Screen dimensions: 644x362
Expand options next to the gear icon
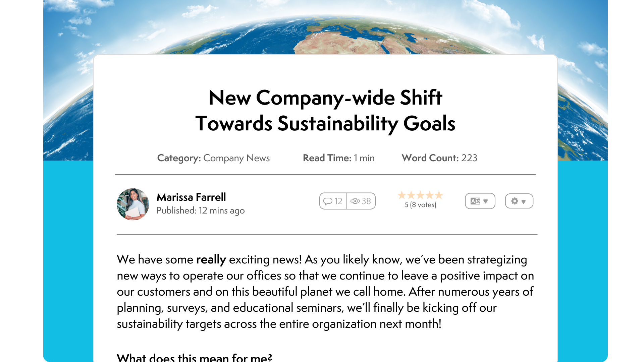pos(524,201)
